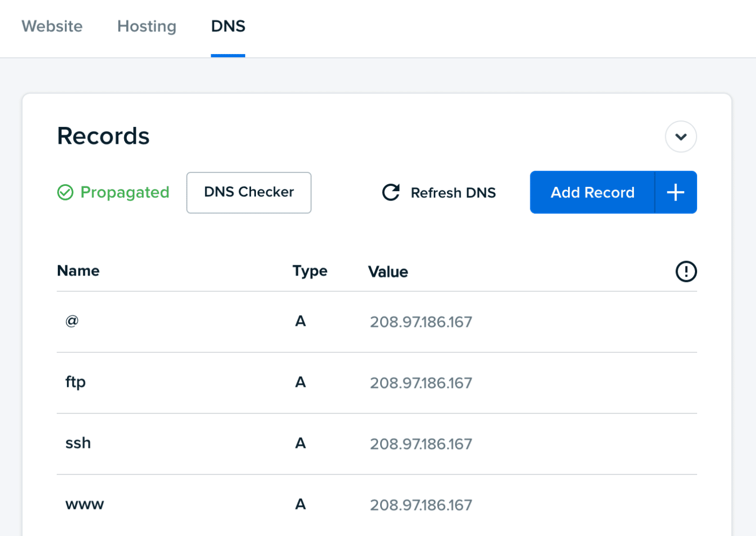Click the Refresh DNS label
This screenshot has width=756, height=536.
453,192
